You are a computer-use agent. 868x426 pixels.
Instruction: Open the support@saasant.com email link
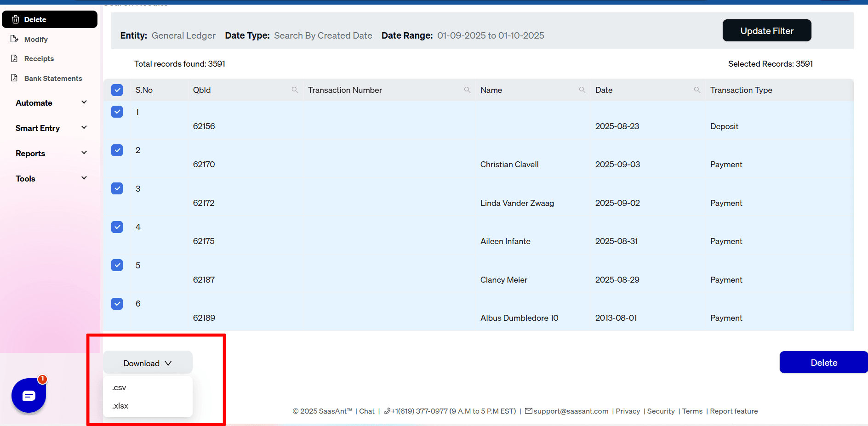coord(571,411)
